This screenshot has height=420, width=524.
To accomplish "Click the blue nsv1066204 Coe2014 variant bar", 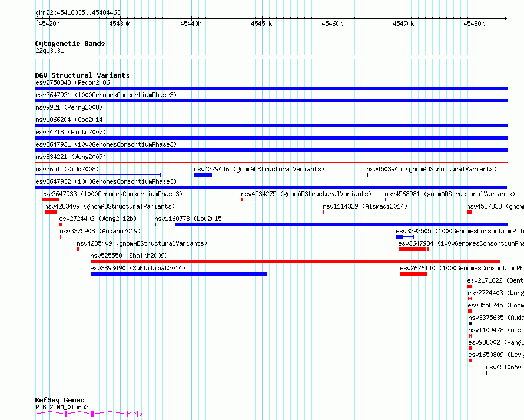I will click(x=271, y=125).
